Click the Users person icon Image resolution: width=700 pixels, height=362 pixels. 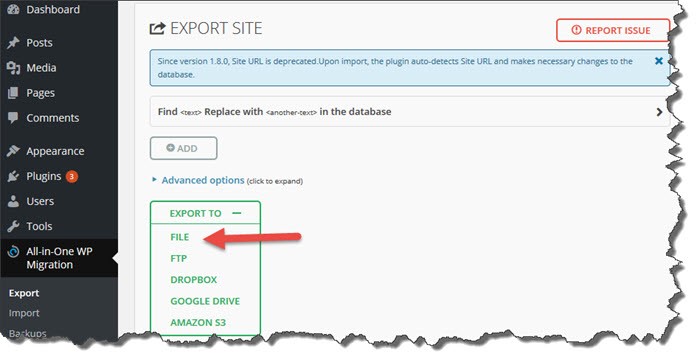click(x=13, y=201)
